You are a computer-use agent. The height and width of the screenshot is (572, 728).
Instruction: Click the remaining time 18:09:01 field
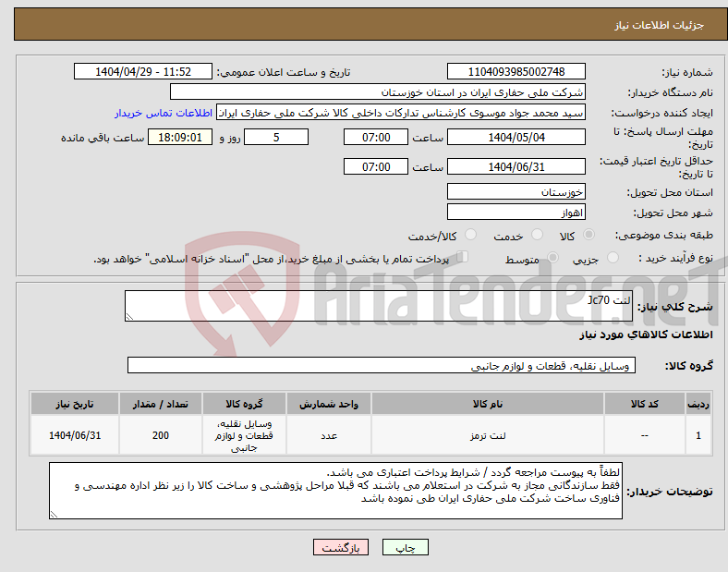(180, 137)
